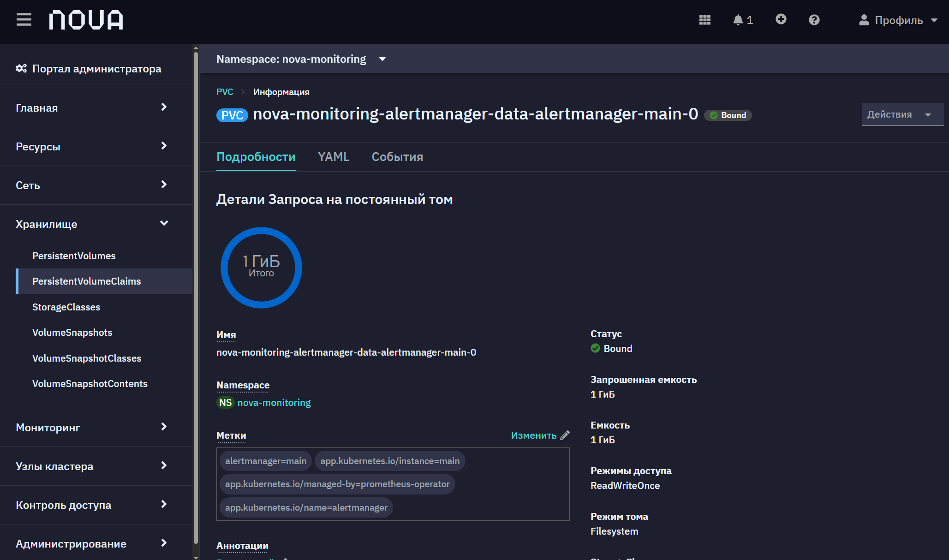Viewport: 949px width, 560px height.
Task: Click the ReadWriteOnce access mode value
Action: (625, 485)
